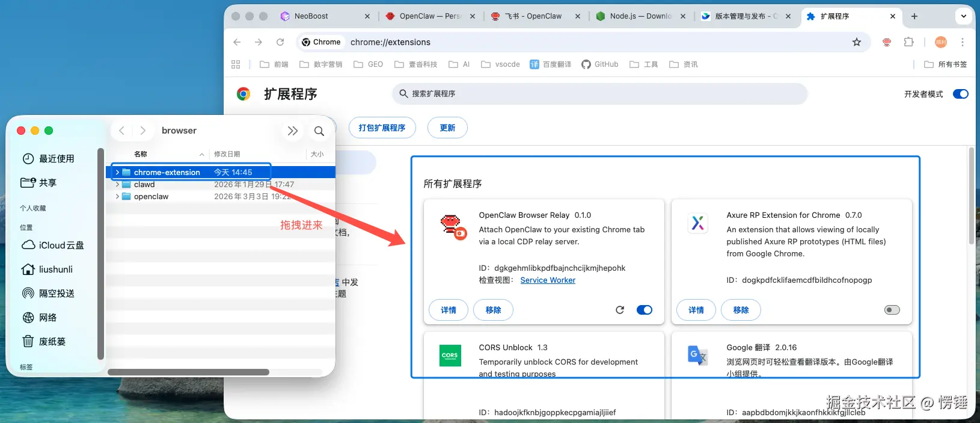Show more Finder toolbar items

(x=292, y=131)
